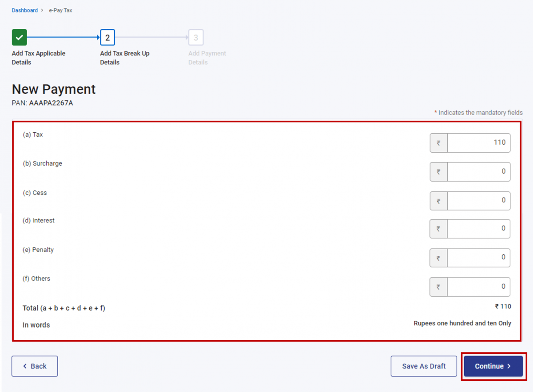Select the rupee icon next to Interest
Viewport: 533px width, 392px height.
coord(438,229)
